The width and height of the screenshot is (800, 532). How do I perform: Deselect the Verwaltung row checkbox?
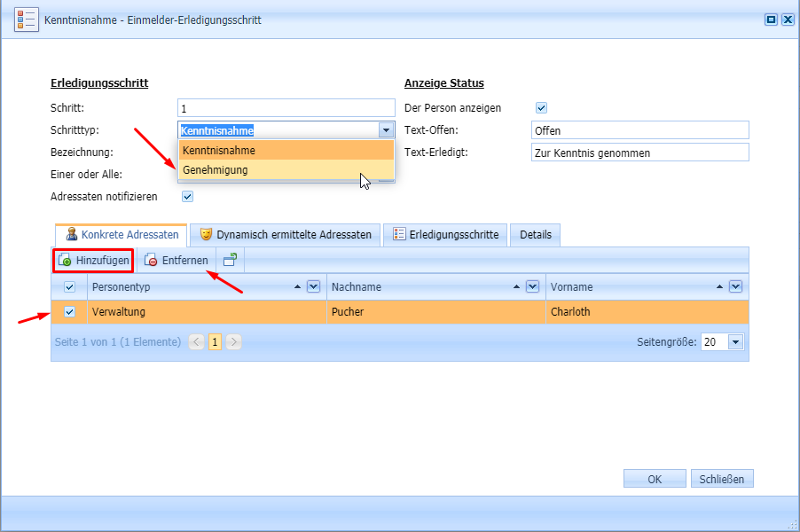pyautogui.click(x=70, y=312)
